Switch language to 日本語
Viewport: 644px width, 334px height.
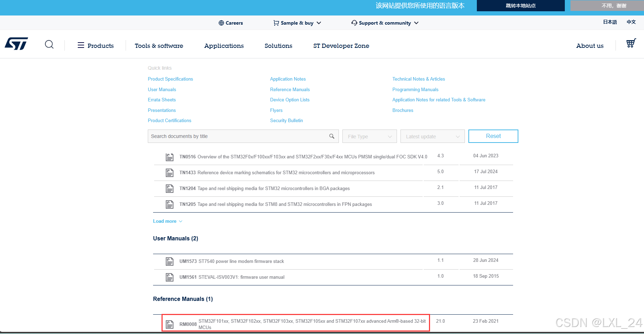[610, 22]
